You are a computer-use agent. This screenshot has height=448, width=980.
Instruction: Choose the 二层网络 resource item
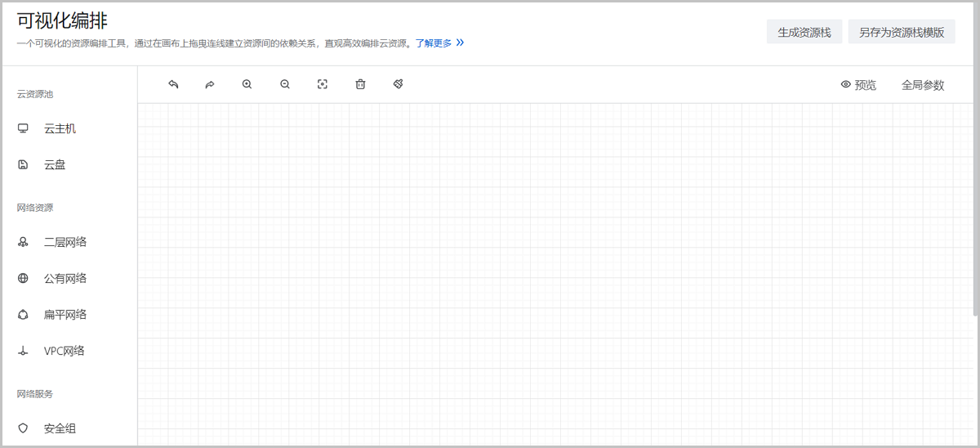coord(65,242)
